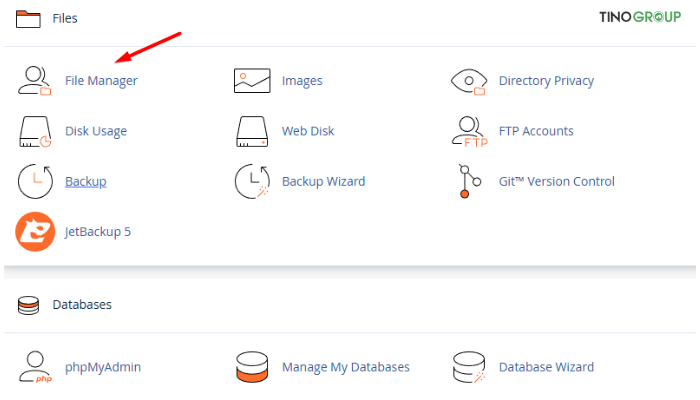
Task: Click the phpMyAdmin icon
Action: click(35, 367)
